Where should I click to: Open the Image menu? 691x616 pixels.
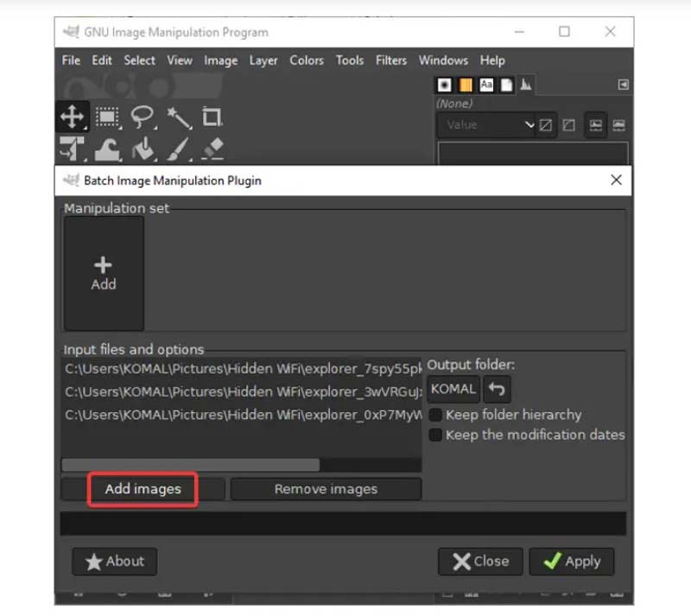pyautogui.click(x=221, y=60)
